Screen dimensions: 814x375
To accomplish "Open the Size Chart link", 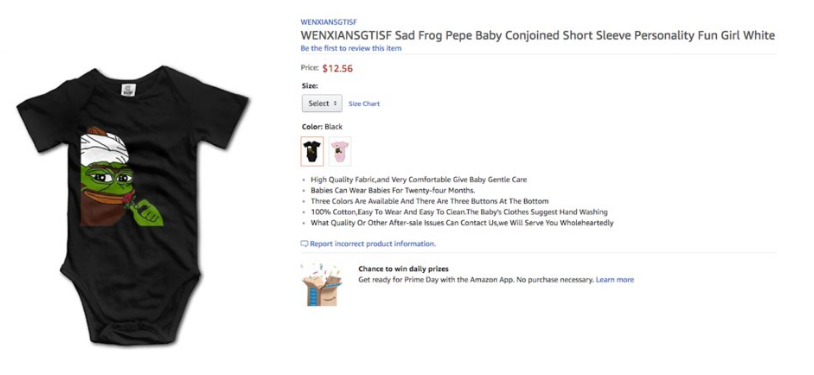I will click(x=364, y=104).
